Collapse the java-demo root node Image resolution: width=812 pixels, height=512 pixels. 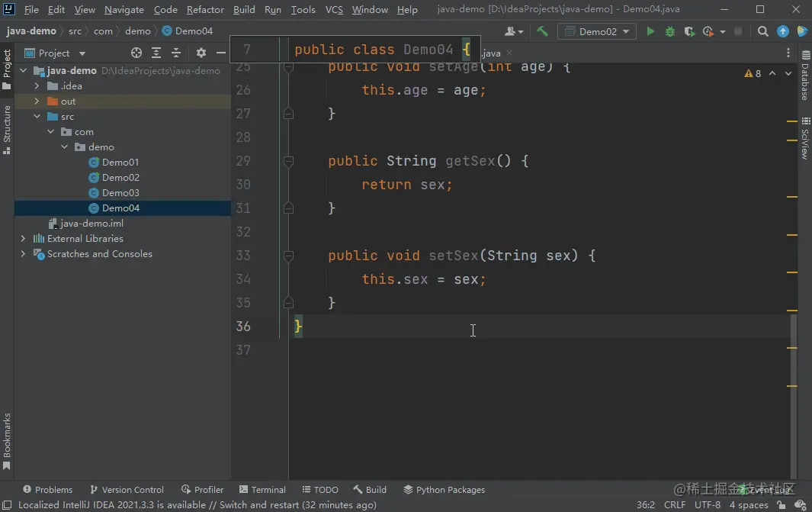click(24, 70)
